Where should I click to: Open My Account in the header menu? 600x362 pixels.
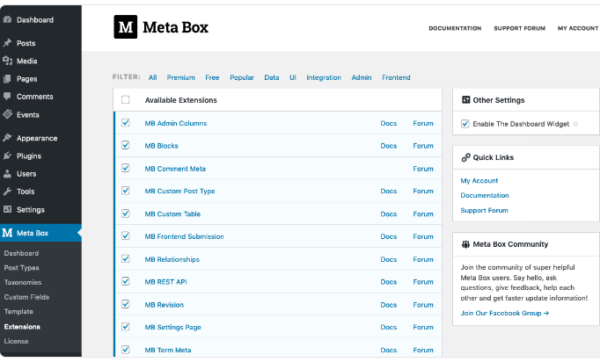coord(578,28)
